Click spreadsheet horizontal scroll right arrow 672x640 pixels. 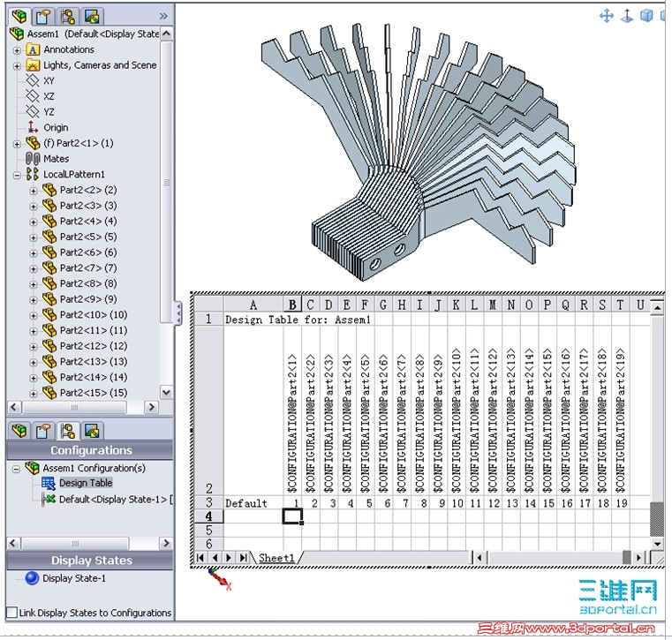pos(638,558)
